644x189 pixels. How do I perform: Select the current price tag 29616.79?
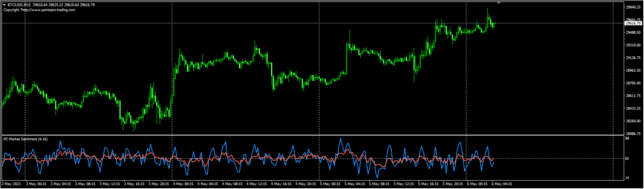coord(633,23)
